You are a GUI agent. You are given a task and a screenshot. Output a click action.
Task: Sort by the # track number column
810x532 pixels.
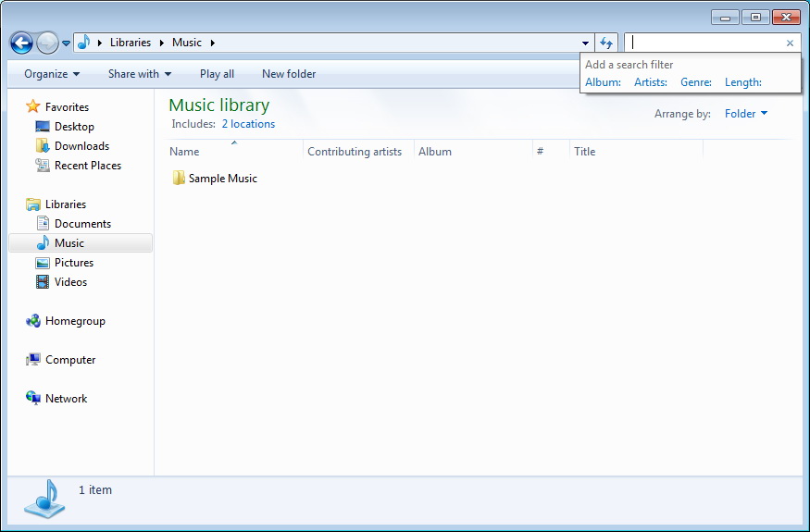(x=551, y=152)
